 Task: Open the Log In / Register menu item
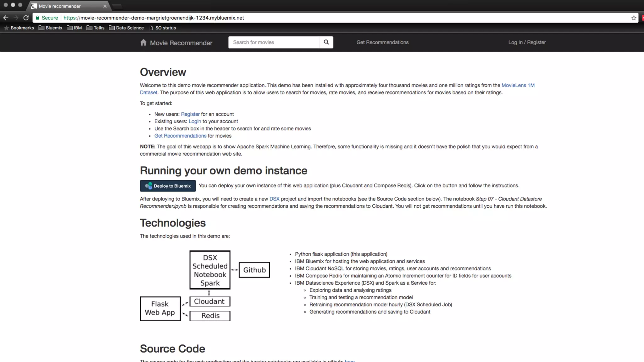coord(527,42)
